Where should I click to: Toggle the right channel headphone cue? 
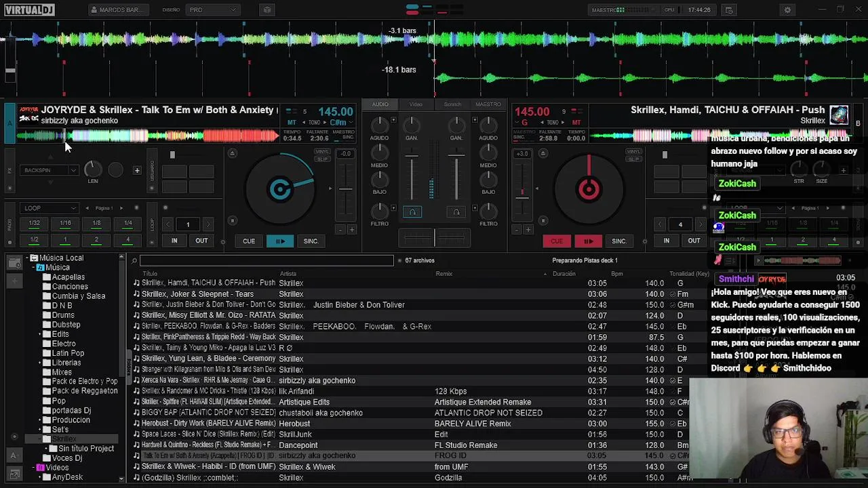click(456, 212)
